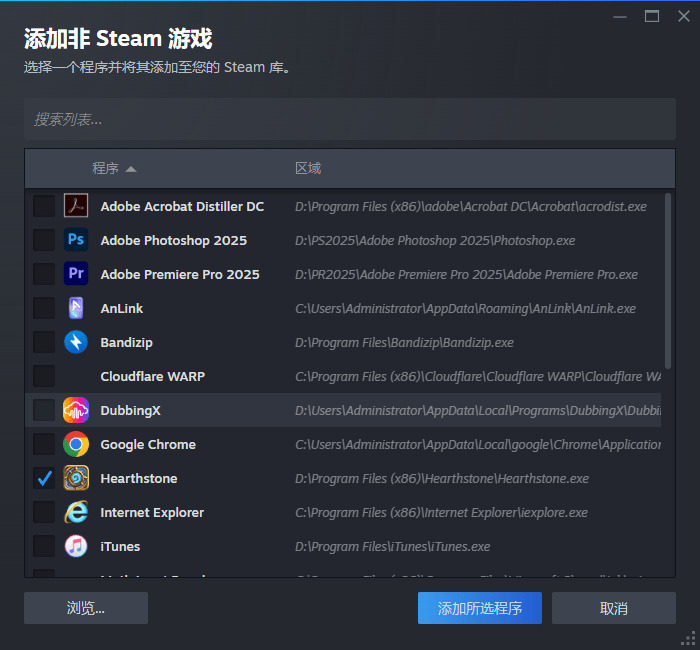The height and width of the screenshot is (650, 700).
Task: Click the Adobe Acrobat Distiller DC icon
Action: 76,205
